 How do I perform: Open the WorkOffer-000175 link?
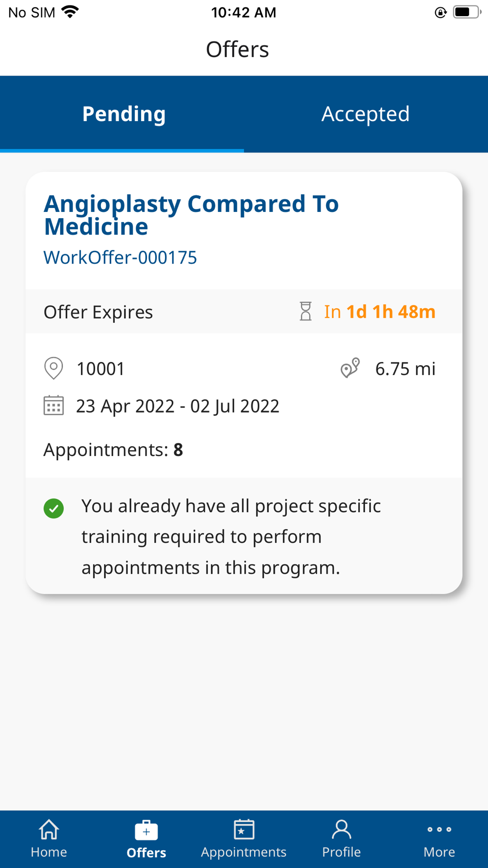120,258
